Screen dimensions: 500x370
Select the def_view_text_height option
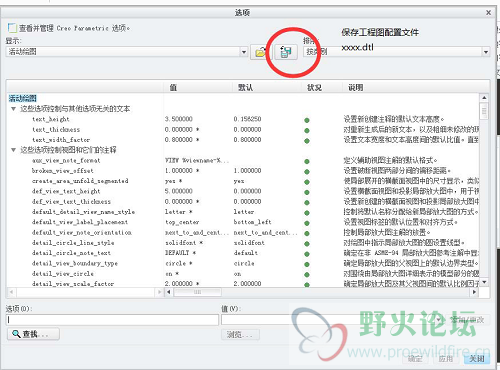pos(66,191)
